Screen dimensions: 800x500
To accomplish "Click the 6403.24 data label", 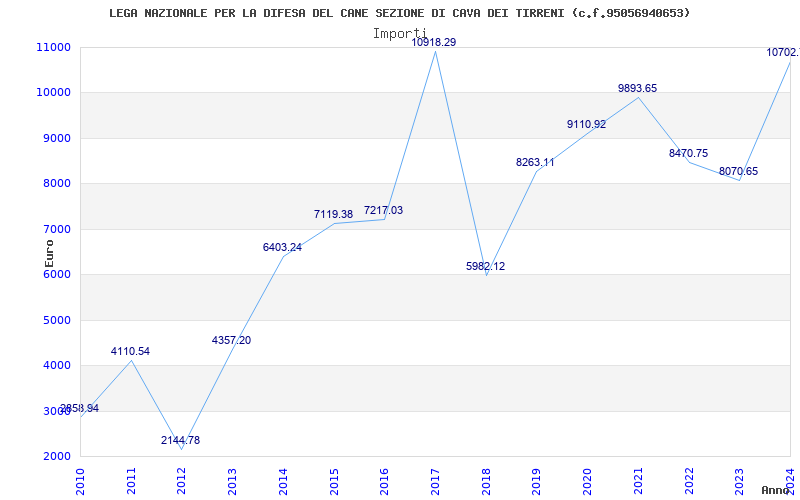I will click(282, 247).
